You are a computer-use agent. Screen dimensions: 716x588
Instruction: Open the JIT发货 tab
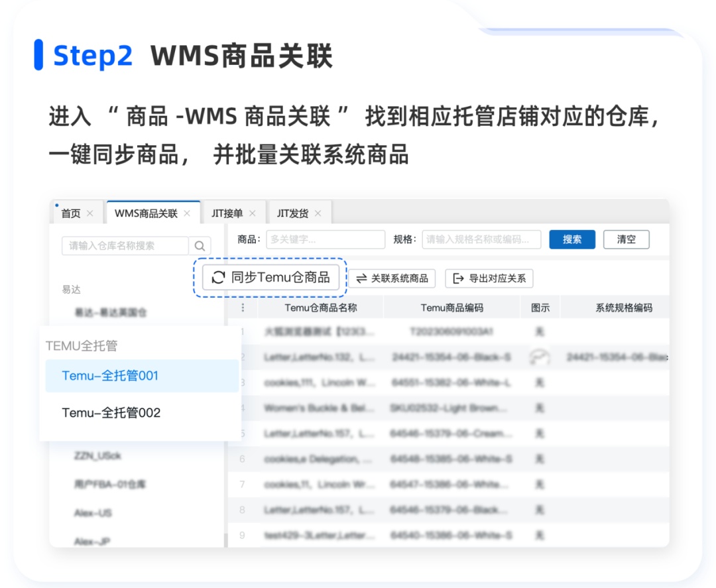point(292,213)
